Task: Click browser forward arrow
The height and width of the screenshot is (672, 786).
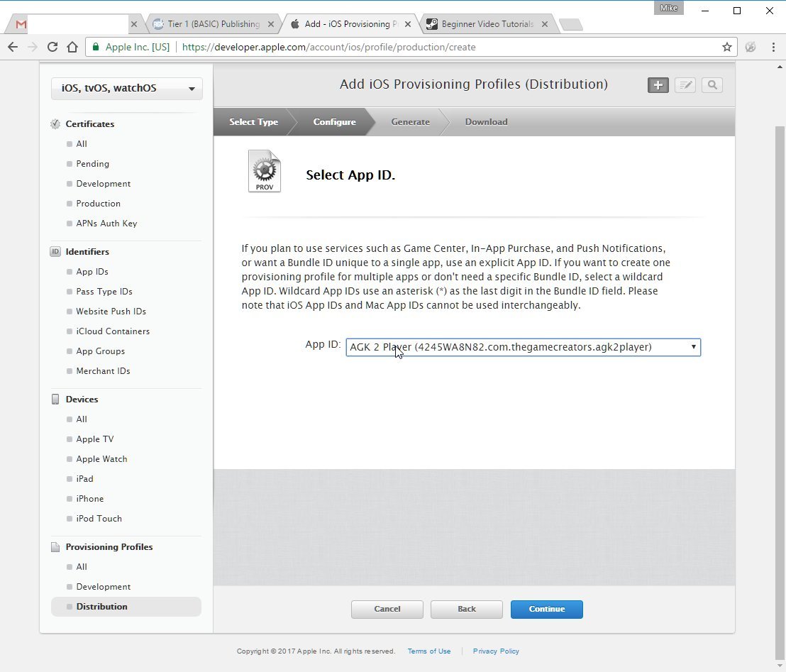Action: point(33,47)
